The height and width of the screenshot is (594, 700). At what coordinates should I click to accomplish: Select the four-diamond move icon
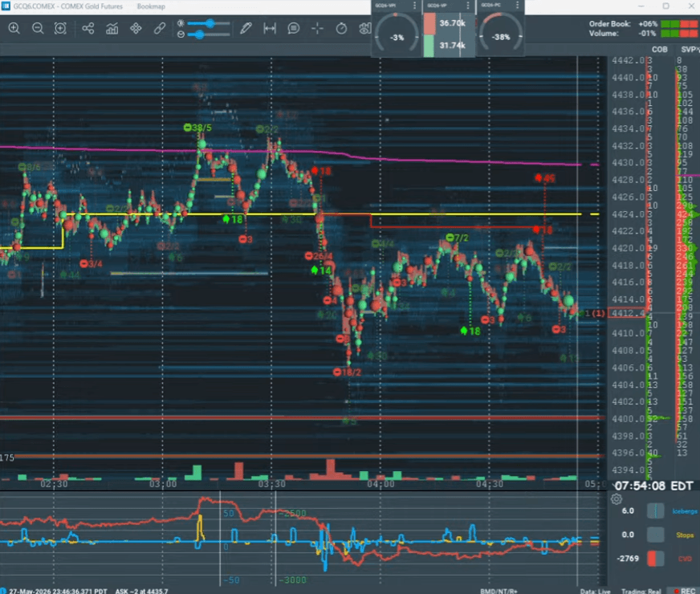click(136, 29)
